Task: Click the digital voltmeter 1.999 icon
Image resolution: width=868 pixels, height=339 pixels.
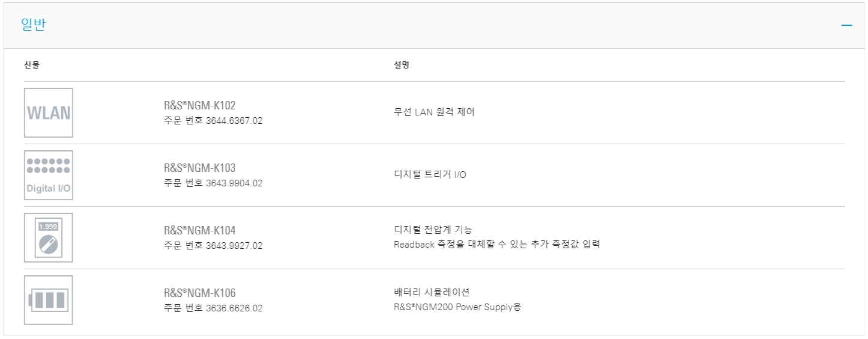Action: pos(49,238)
